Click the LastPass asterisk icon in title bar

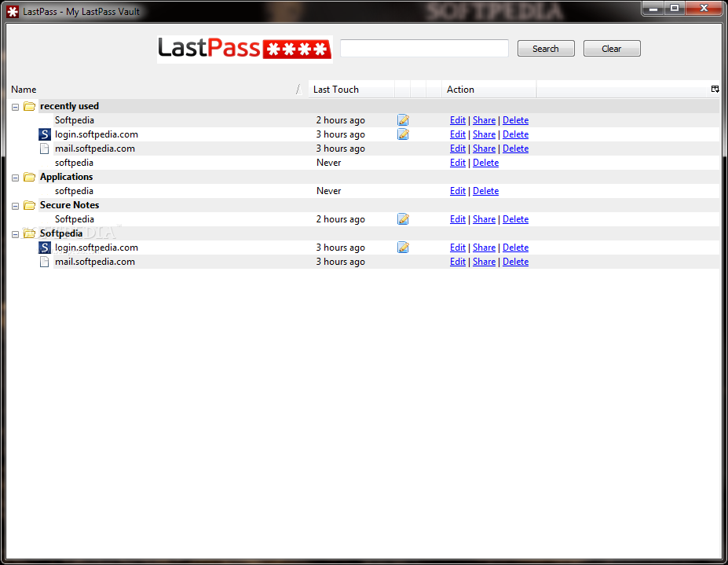click(13, 12)
